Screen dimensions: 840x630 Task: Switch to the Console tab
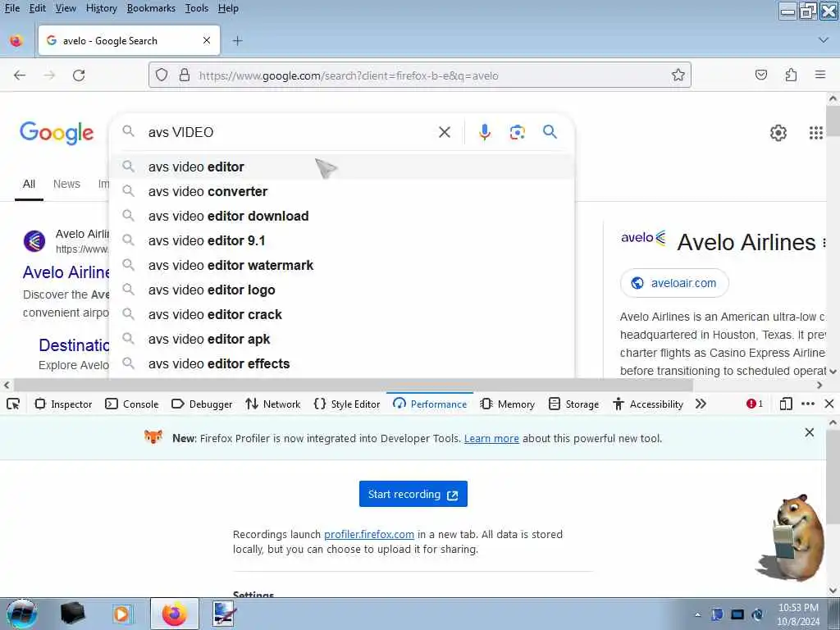click(132, 404)
